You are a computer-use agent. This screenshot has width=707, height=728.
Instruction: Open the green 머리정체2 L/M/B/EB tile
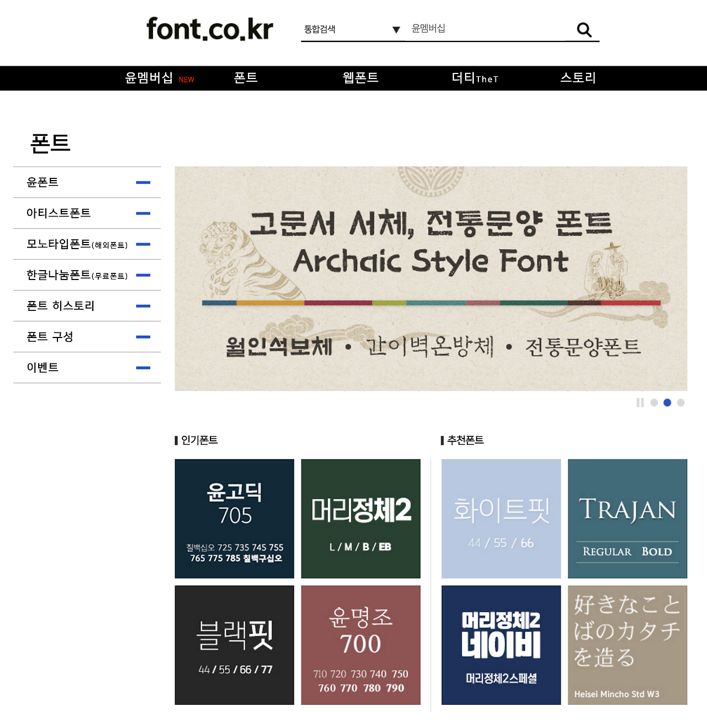[x=361, y=519]
